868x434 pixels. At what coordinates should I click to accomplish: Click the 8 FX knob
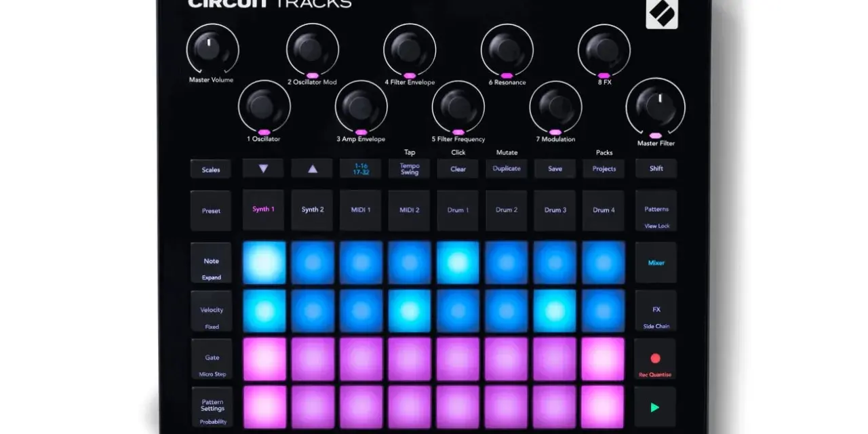coord(604,49)
